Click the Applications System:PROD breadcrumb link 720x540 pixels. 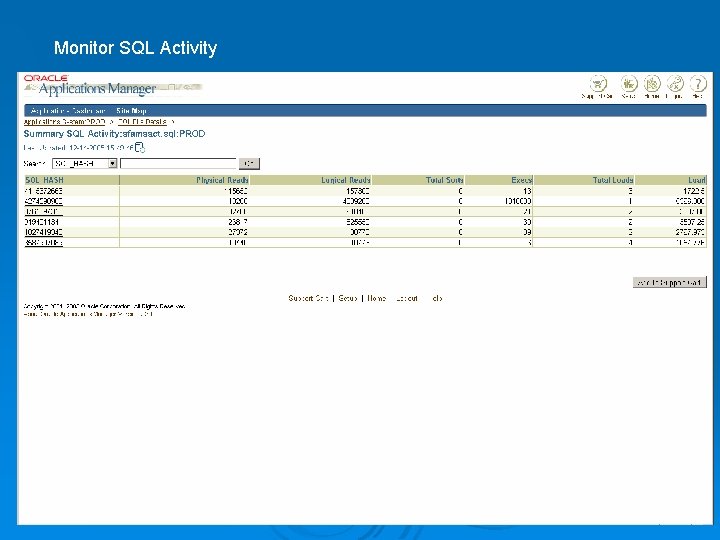click(64, 122)
